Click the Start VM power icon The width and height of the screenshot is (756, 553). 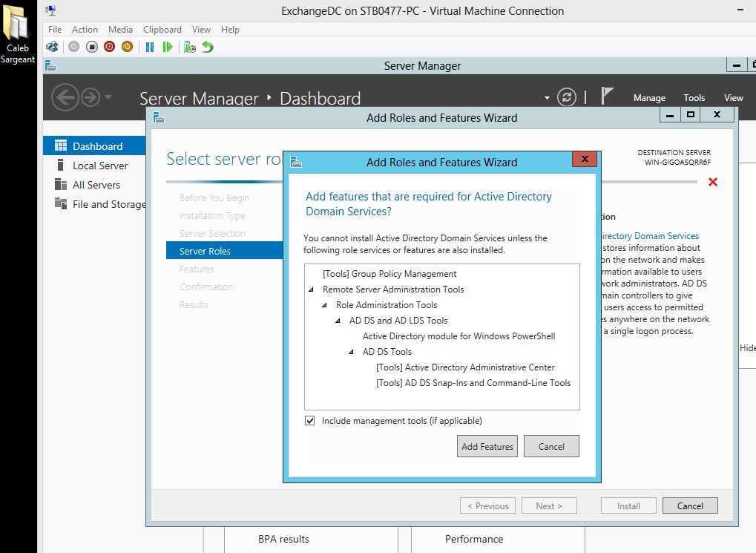click(x=73, y=47)
